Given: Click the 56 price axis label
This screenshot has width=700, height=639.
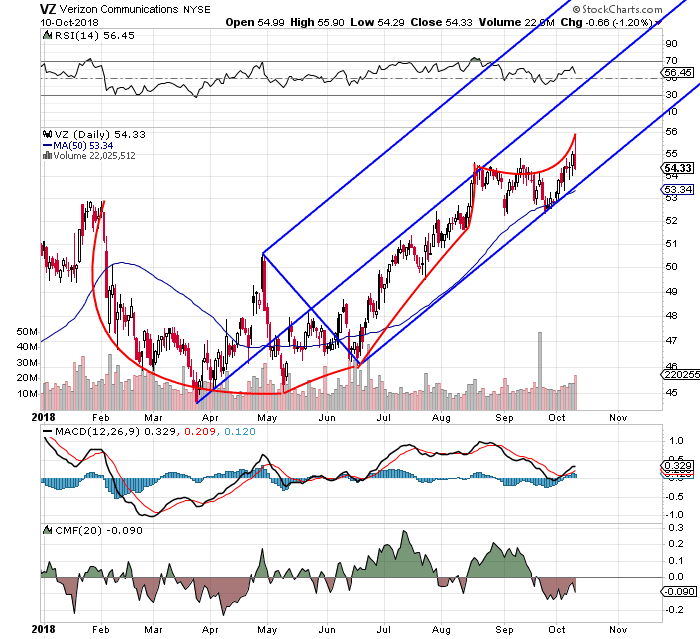Looking at the screenshot, I should point(671,132).
